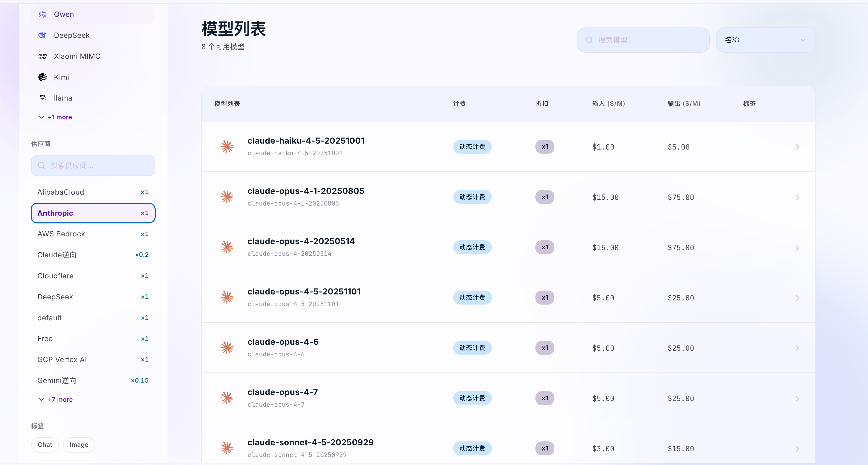Open details arrow for claude-opus-4-6

pos(797,348)
